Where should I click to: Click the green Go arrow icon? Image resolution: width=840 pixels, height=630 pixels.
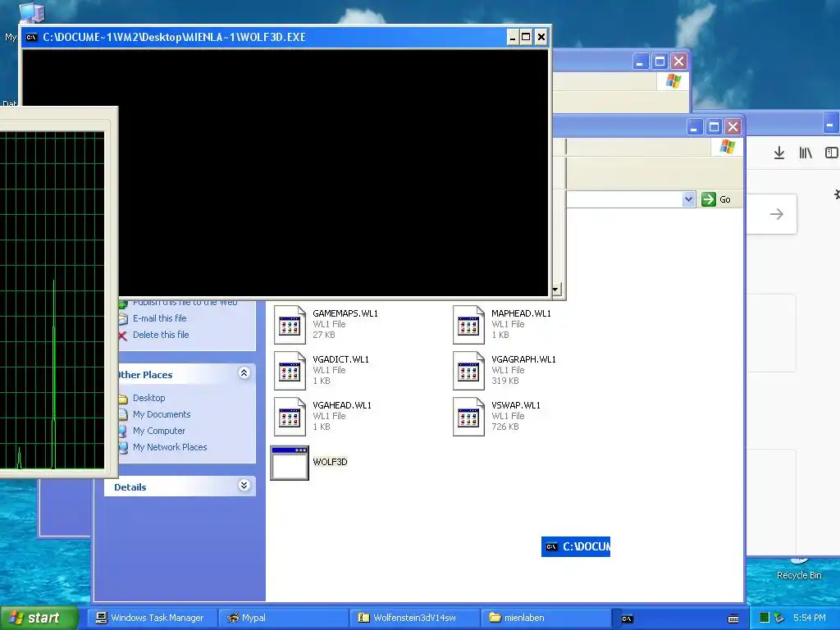click(x=708, y=199)
